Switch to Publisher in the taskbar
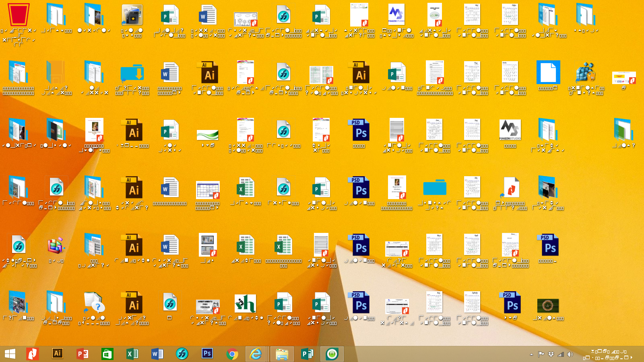Screen dimensions: 644x362 [307, 354]
